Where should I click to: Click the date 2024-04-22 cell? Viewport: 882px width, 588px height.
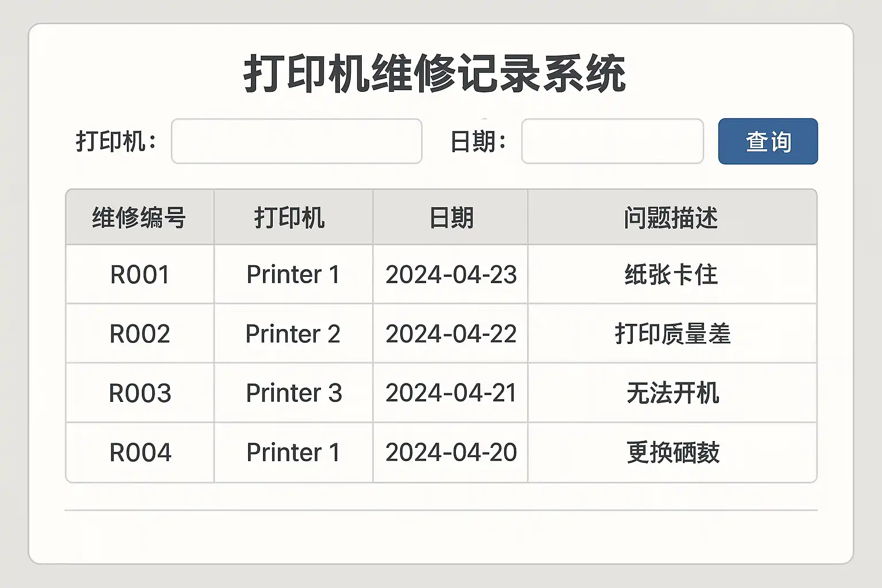(451, 334)
